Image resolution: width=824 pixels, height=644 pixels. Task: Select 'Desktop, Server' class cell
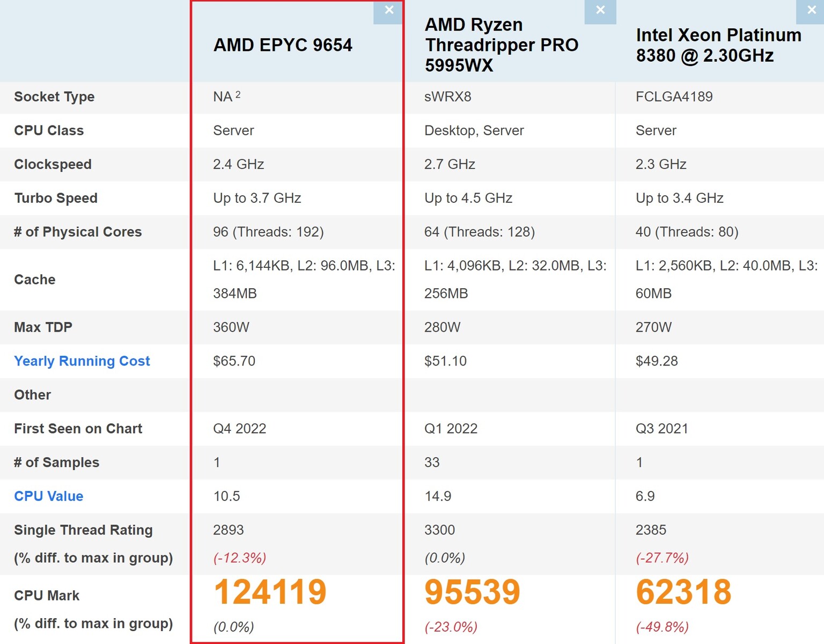[474, 131]
